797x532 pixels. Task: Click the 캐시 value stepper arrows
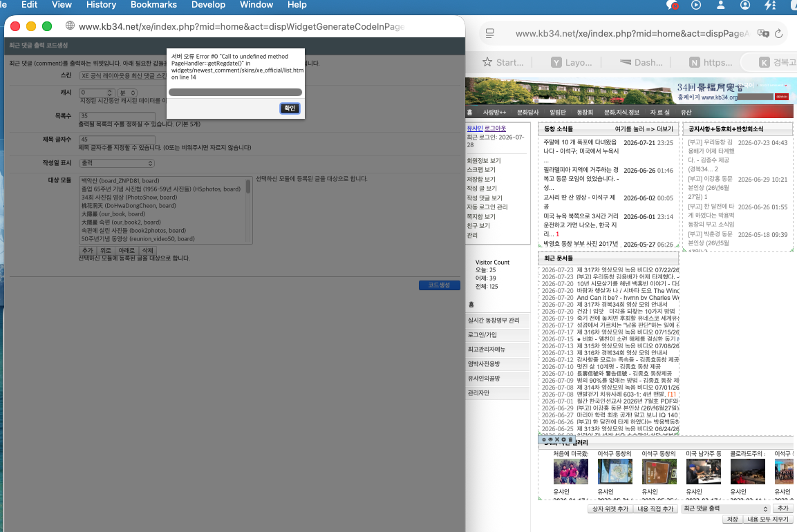109,93
